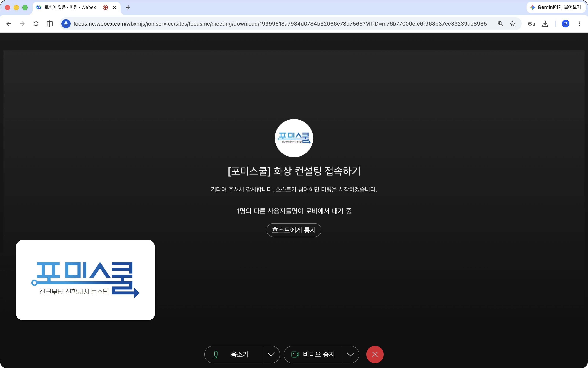The image size is (588, 368).
Task: Close the Webex tab
Action: (x=114, y=7)
